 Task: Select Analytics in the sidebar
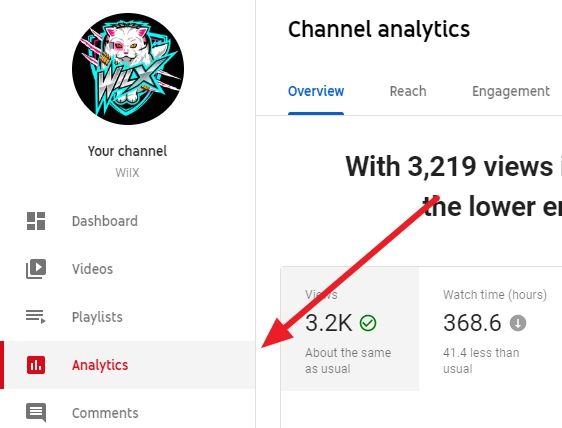[128, 365]
